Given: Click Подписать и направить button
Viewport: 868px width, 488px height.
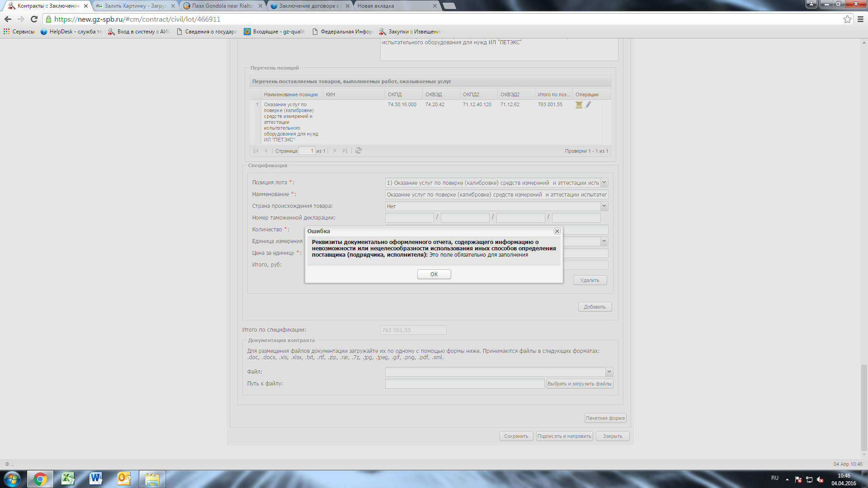Looking at the screenshot, I should coord(564,436).
